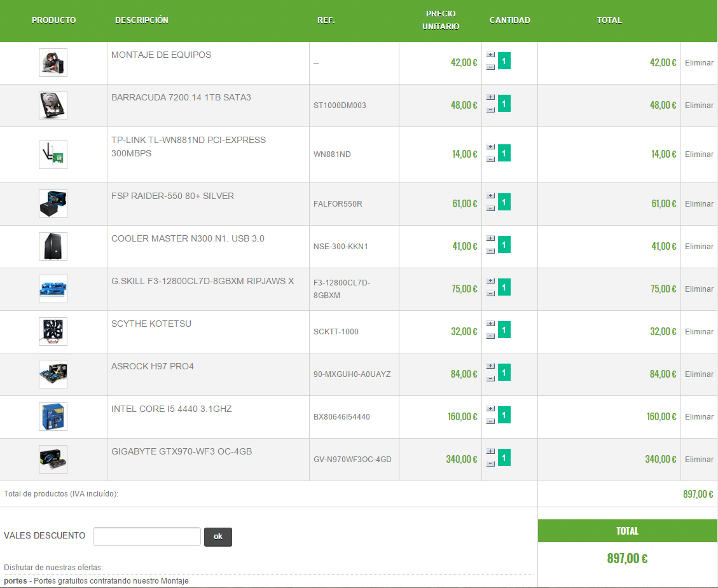Decrease quantity of GIGABYTE GTX970
The height and width of the screenshot is (588, 718).
point(490,463)
